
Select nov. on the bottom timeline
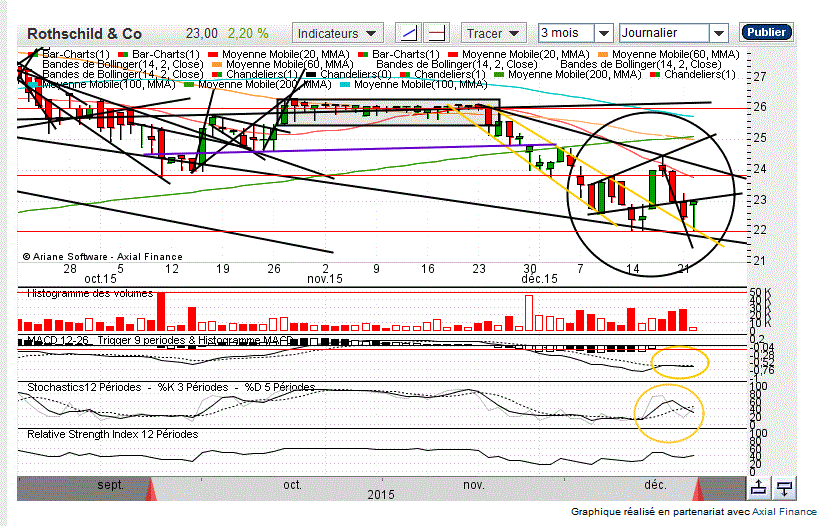(473, 484)
